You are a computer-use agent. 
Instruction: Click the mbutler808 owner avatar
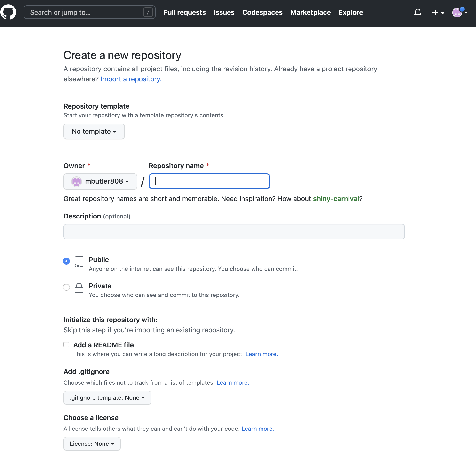coord(77,181)
